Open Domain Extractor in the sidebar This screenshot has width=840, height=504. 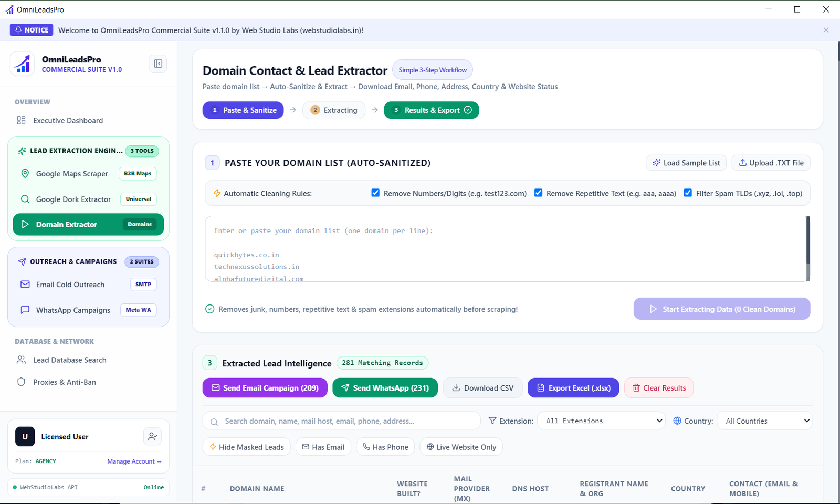coord(88,224)
